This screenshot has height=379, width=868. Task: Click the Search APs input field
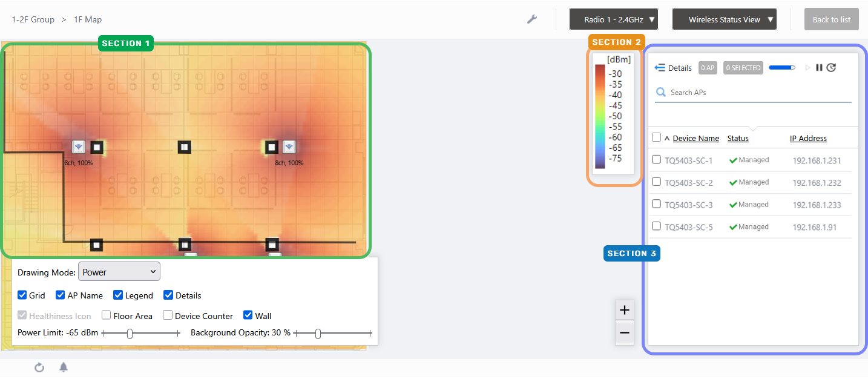click(757, 93)
